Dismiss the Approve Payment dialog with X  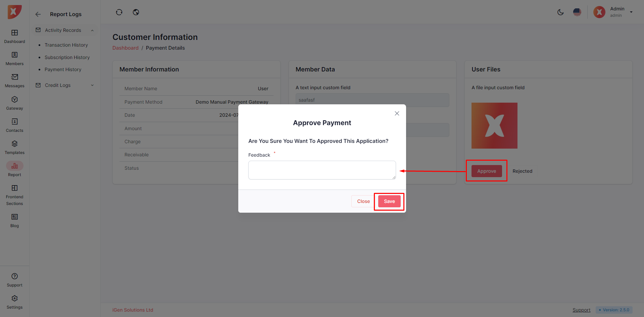(x=397, y=113)
